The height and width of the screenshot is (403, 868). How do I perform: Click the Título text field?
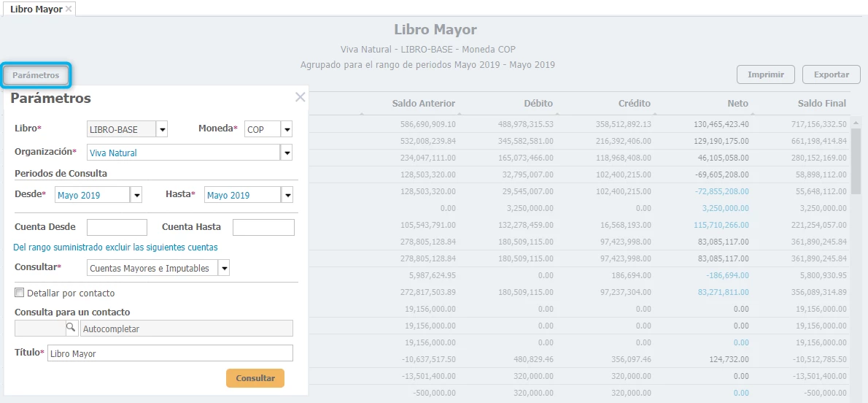coord(170,353)
